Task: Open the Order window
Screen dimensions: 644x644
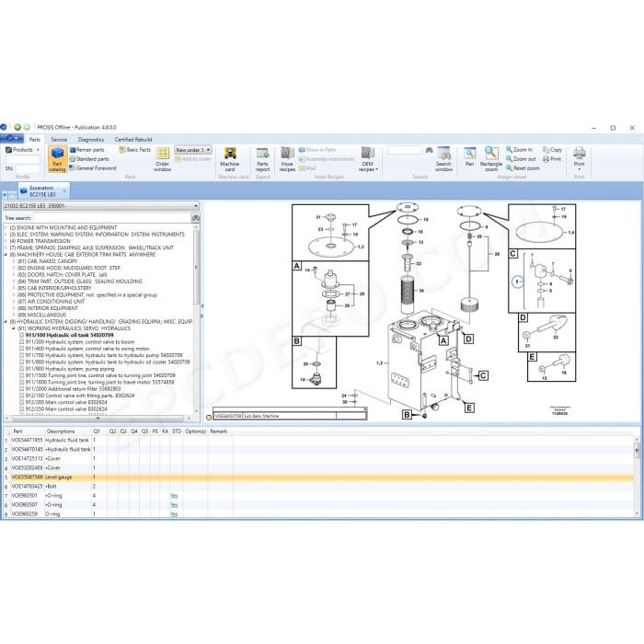Action: 163,159
